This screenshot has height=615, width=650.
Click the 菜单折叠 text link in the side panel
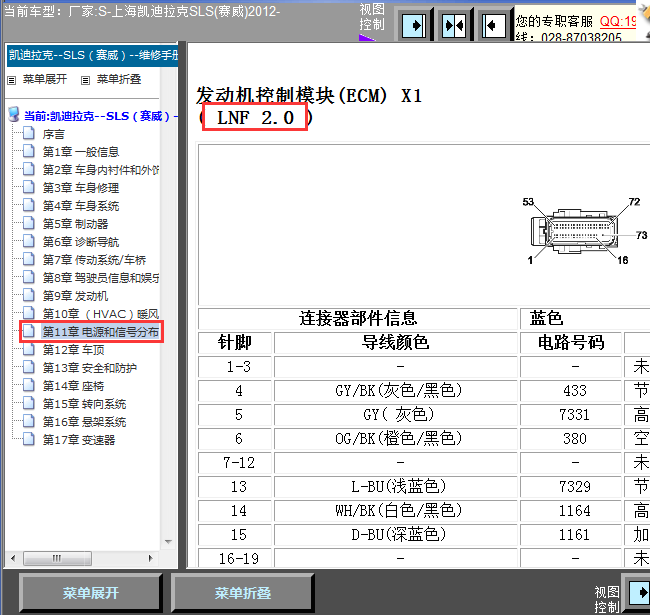119,79
